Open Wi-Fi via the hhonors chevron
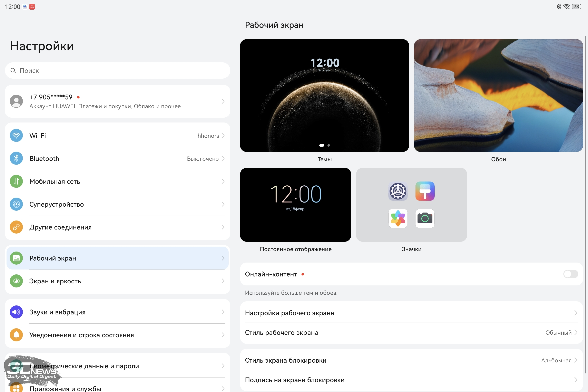Screen dimensions: 588x392 point(223,136)
